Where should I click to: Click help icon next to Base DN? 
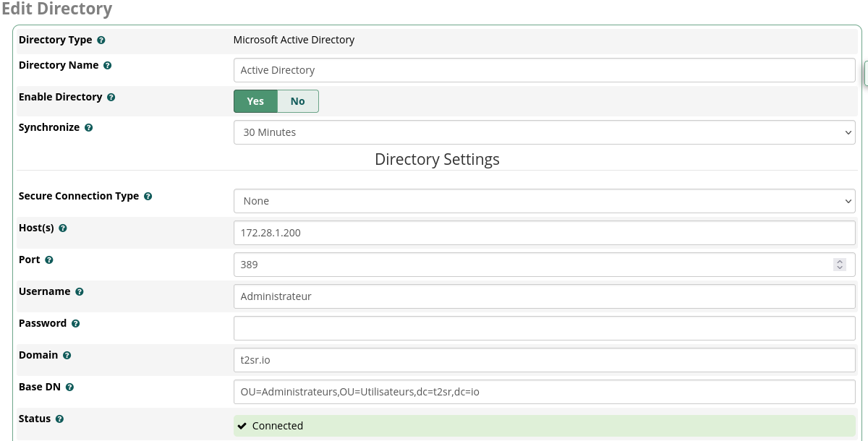click(70, 388)
